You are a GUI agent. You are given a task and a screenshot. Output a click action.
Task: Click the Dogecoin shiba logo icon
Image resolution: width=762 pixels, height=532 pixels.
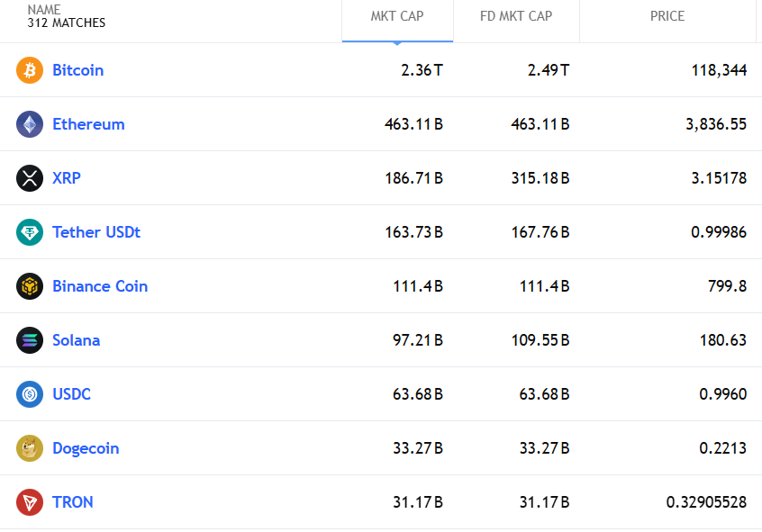[x=30, y=448]
